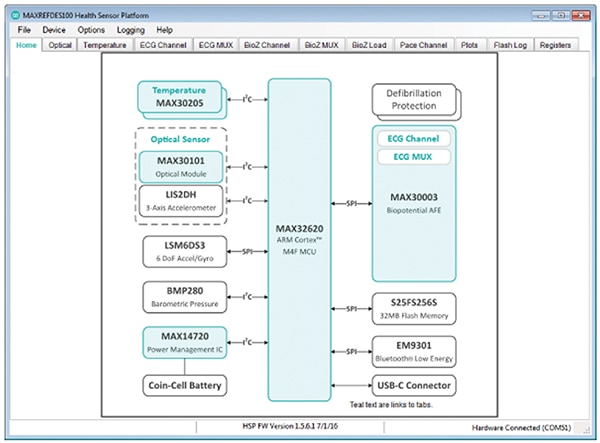This screenshot has width=600, height=443.
Task: Switch to the Flash Log tab
Action: 510,46
